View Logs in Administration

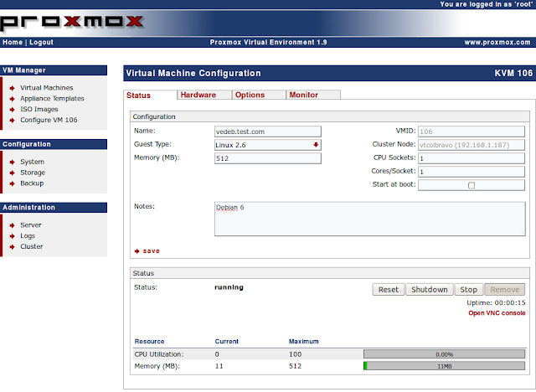(x=28, y=236)
